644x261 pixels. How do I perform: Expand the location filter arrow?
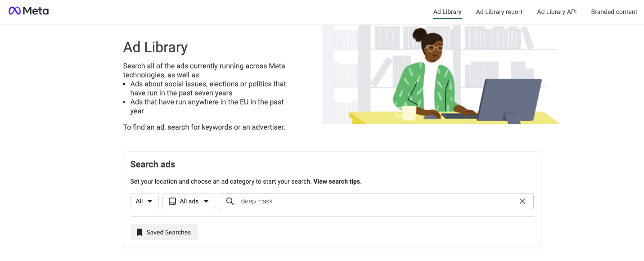(151, 201)
